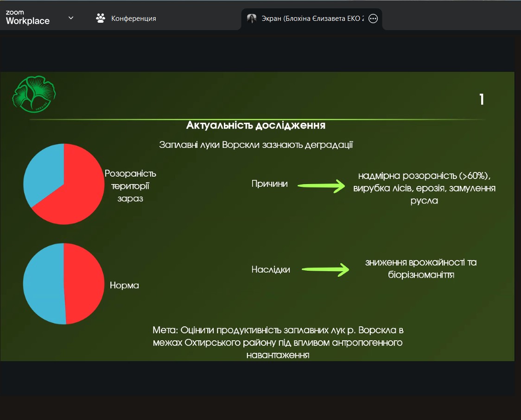Click the text зниження врожайності та біорізноманіття

pos(421,268)
